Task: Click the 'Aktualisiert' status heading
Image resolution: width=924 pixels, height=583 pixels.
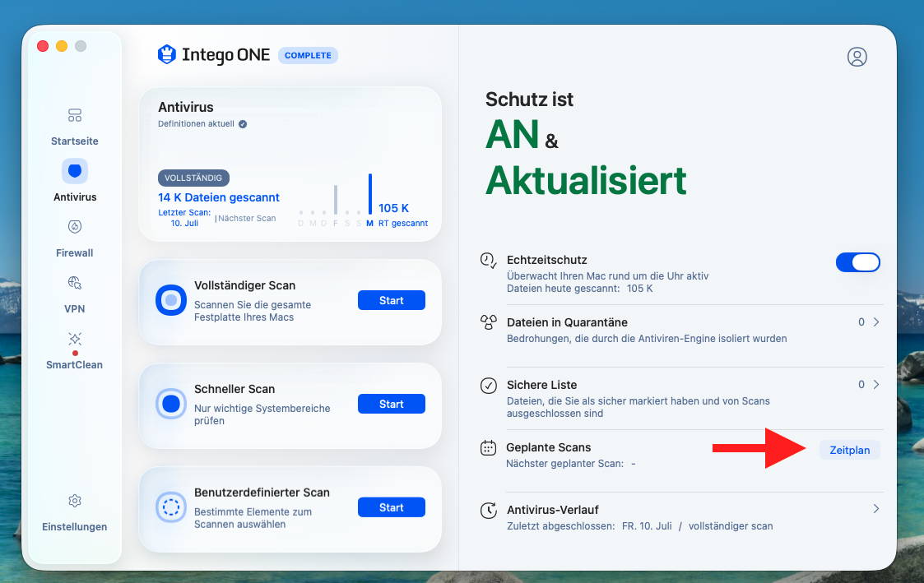Action: [x=587, y=180]
